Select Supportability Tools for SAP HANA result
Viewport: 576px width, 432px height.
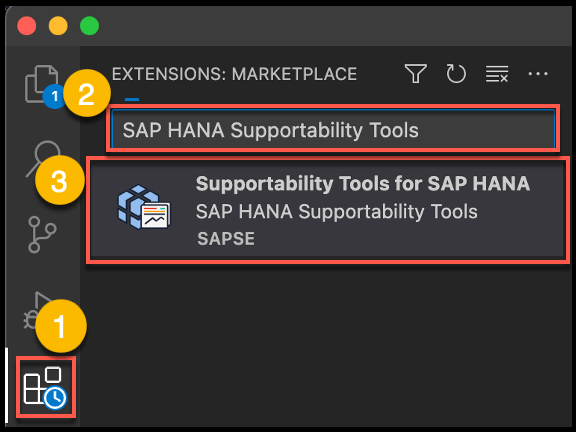pos(328,210)
